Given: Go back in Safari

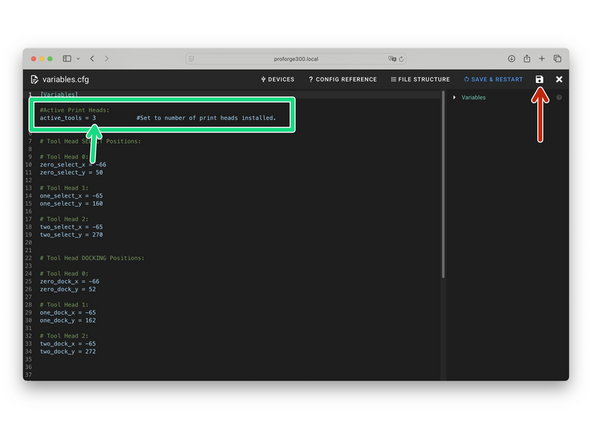Looking at the screenshot, I should (x=92, y=59).
